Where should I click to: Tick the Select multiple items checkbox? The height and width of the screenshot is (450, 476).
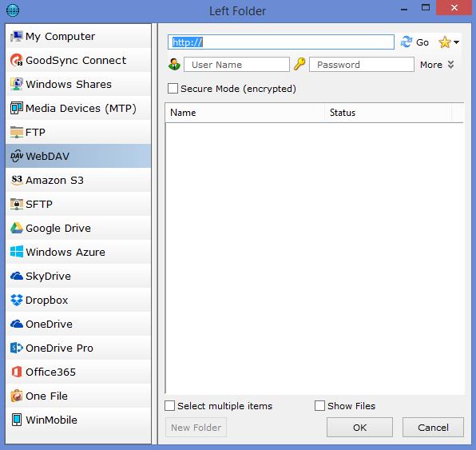point(169,405)
